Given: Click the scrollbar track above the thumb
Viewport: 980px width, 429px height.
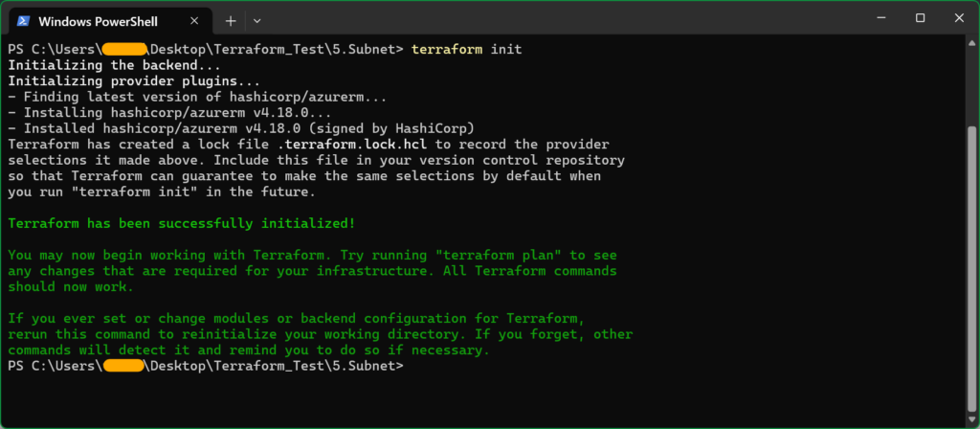Looking at the screenshot, I should click(x=972, y=87).
